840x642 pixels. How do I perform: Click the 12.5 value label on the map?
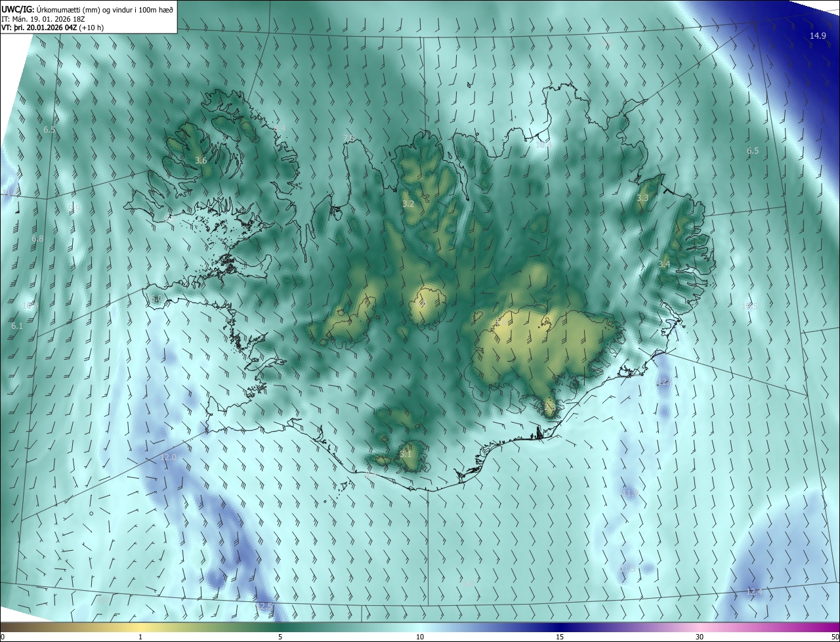[265, 605]
